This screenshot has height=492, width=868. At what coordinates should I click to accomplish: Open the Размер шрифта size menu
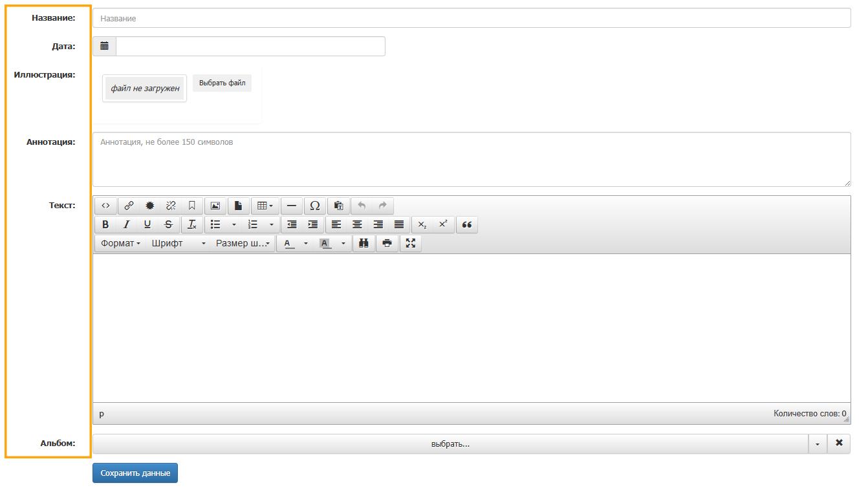[x=243, y=243]
